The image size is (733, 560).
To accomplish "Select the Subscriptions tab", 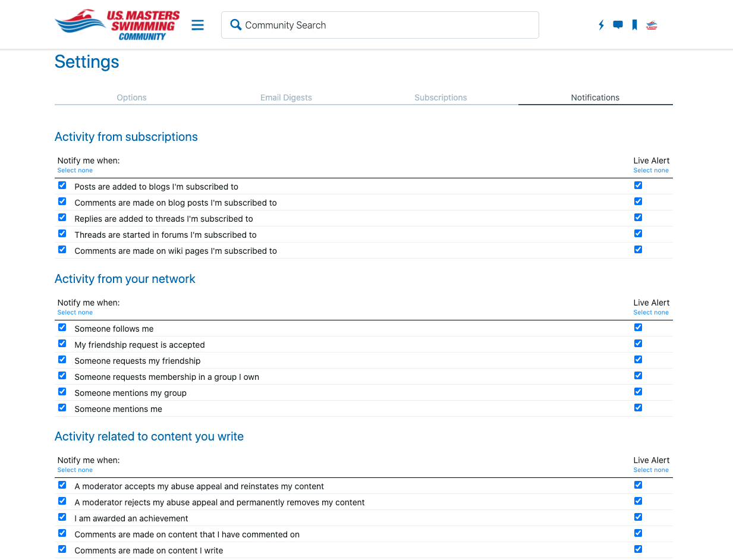I will [x=441, y=97].
